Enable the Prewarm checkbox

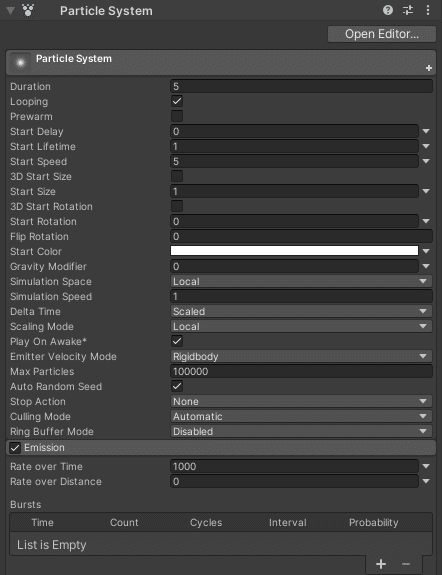177,116
